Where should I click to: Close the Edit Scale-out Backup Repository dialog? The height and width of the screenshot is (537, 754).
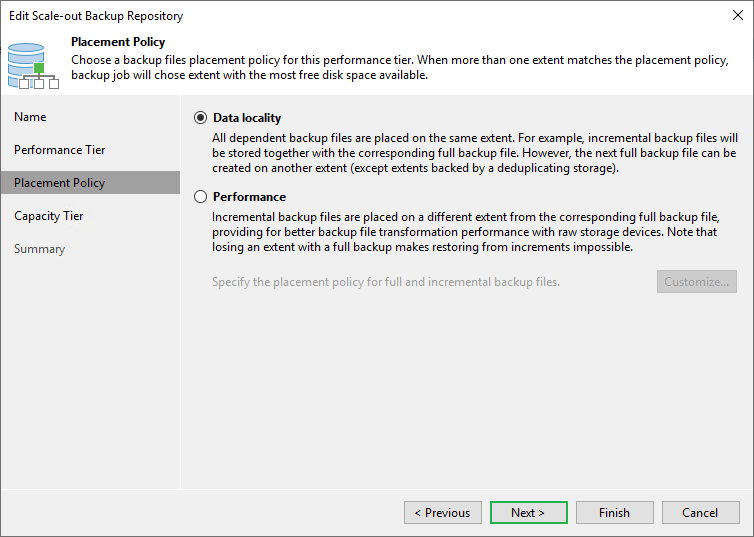point(737,16)
